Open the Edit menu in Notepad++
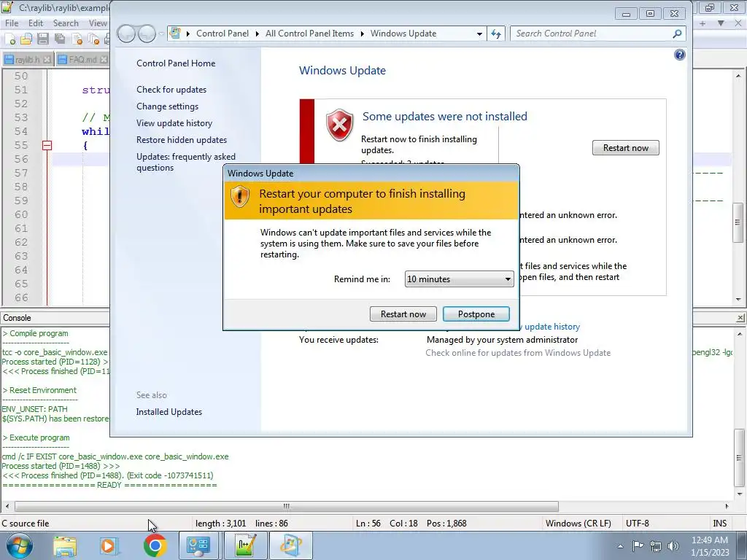 pos(35,23)
